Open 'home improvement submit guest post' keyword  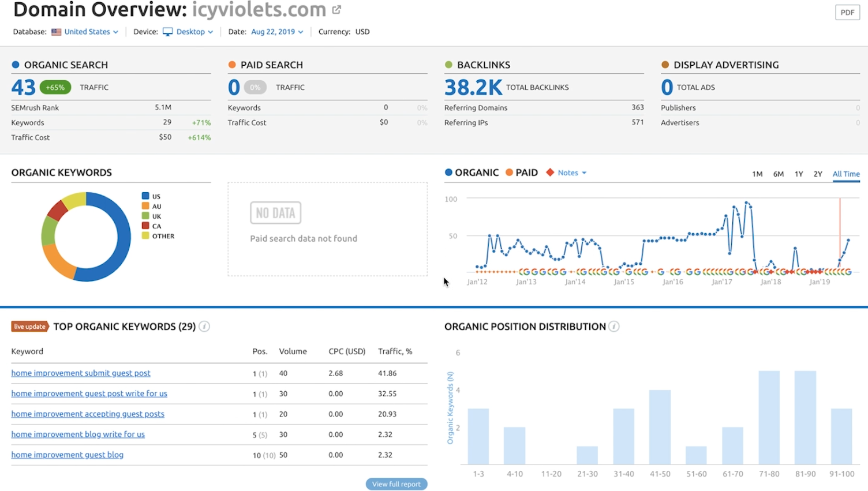point(81,373)
